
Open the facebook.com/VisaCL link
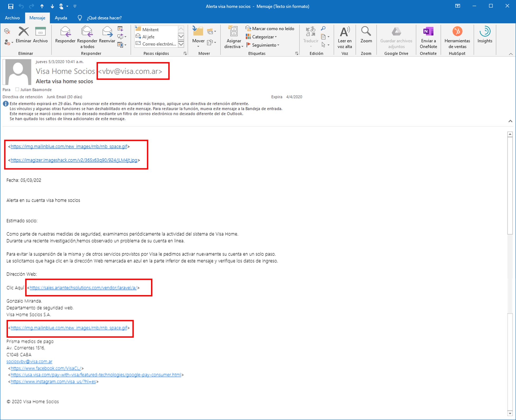pos(46,368)
